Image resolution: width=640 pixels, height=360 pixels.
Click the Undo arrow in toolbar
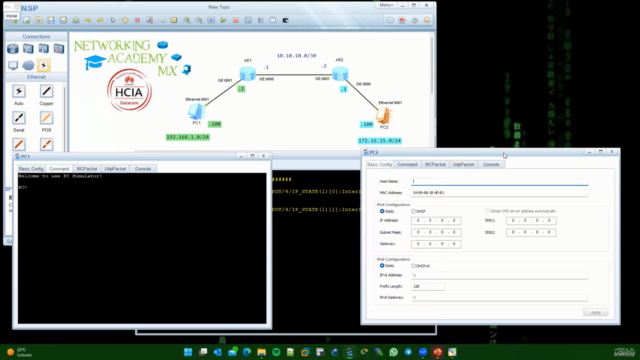[x=88, y=20]
